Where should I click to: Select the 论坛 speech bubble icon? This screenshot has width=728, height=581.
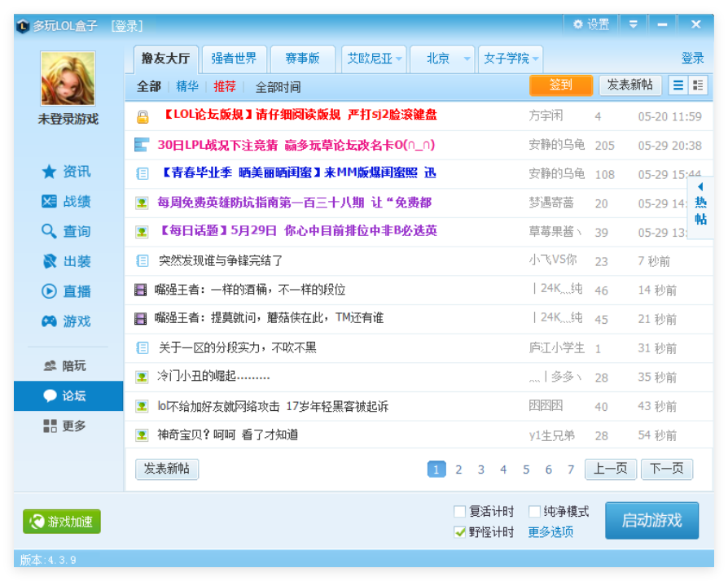tap(50, 395)
